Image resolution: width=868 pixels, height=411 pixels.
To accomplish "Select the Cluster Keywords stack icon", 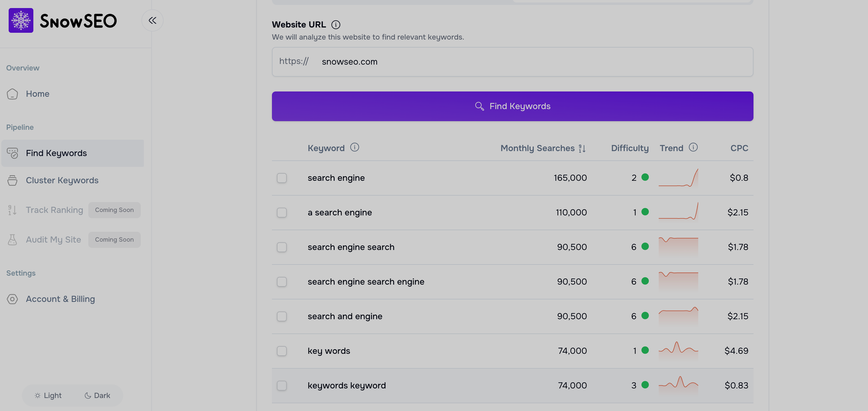I will pyautogui.click(x=13, y=180).
